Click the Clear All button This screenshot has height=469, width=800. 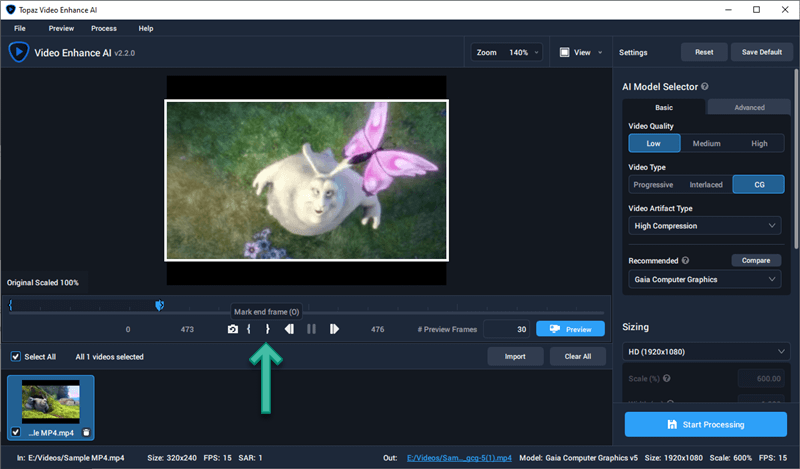point(578,356)
